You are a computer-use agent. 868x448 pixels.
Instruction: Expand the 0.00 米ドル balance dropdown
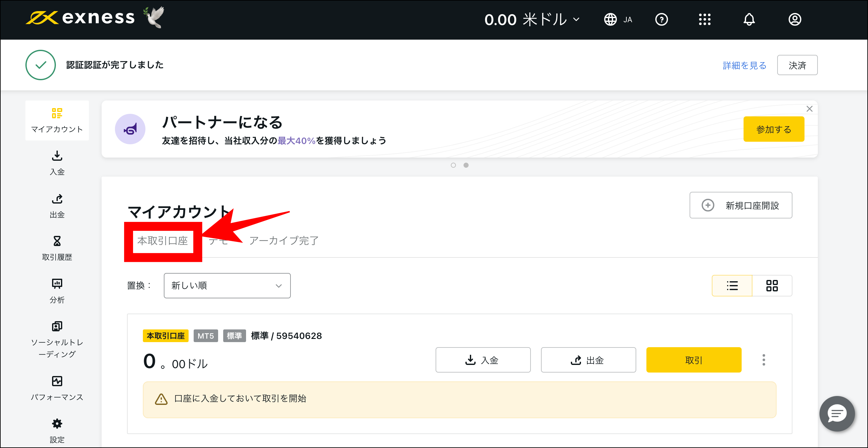pyautogui.click(x=532, y=19)
